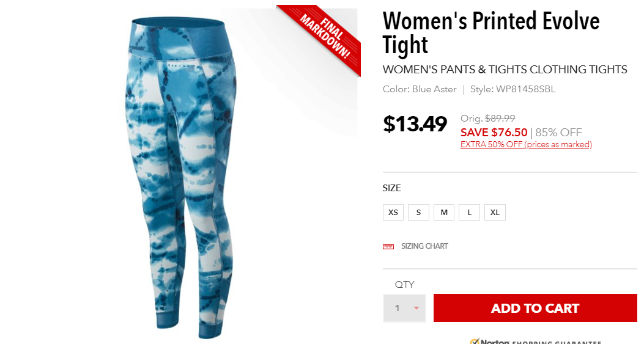The height and width of the screenshot is (344, 644).
Task: Click the Color: Blue Aster label
Action: click(x=420, y=89)
